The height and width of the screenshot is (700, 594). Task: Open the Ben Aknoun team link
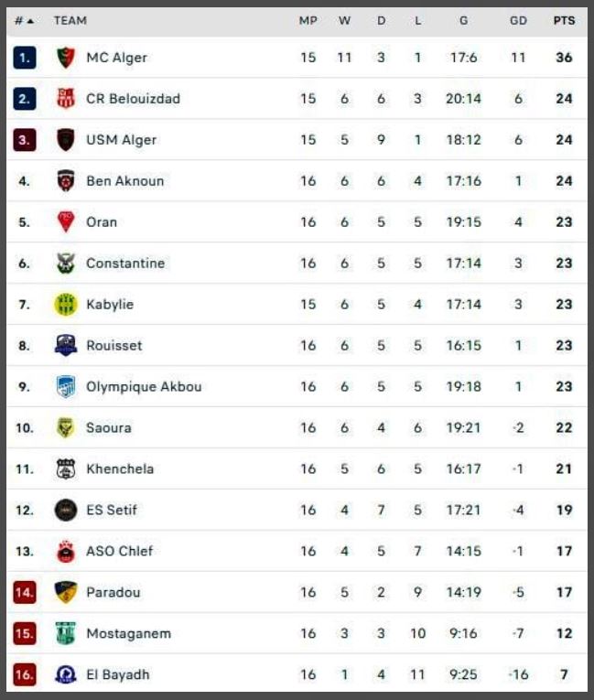tap(124, 181)
